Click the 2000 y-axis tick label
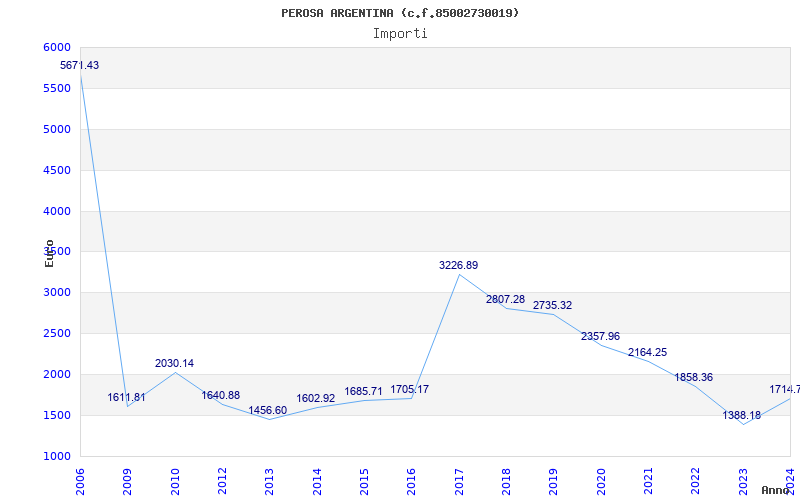The height and width of the screenshot is (500, 800). coord(57,374)
